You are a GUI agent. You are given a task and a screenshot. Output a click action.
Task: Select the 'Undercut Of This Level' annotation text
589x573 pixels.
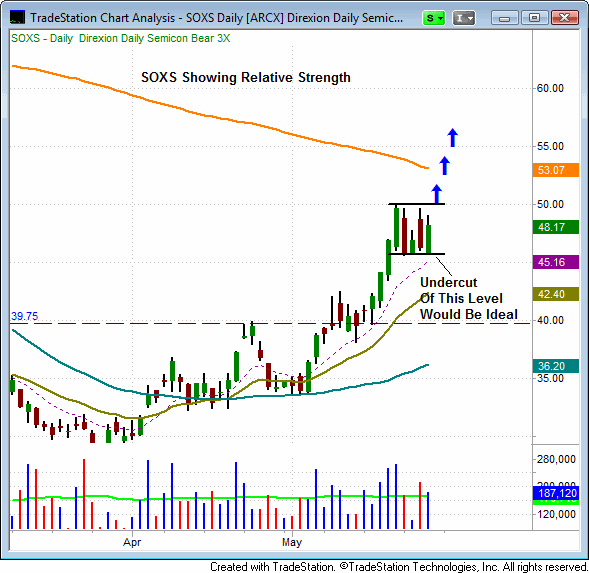[468, 298]
